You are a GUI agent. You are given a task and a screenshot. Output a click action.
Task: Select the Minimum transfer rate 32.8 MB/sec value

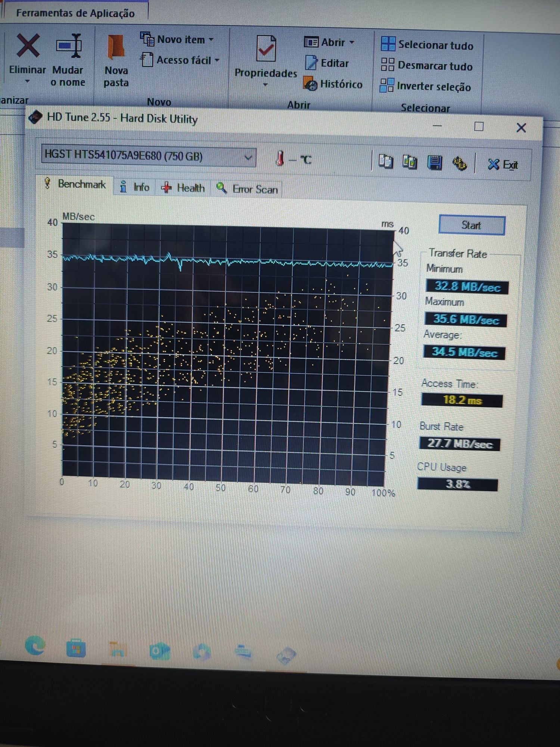tap(467, 286)
